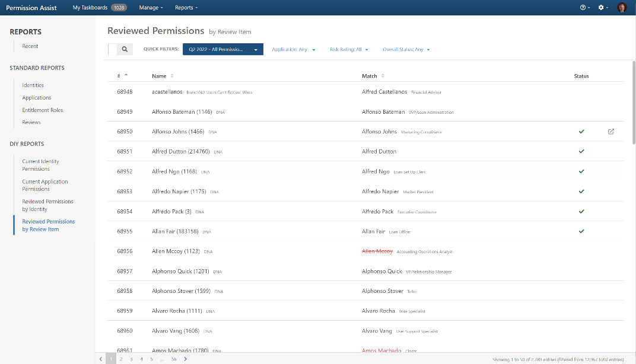Screen dimensions: 636x364
Task: Click the green checkmark for Alfred Dutton
Action: (581, 151)
